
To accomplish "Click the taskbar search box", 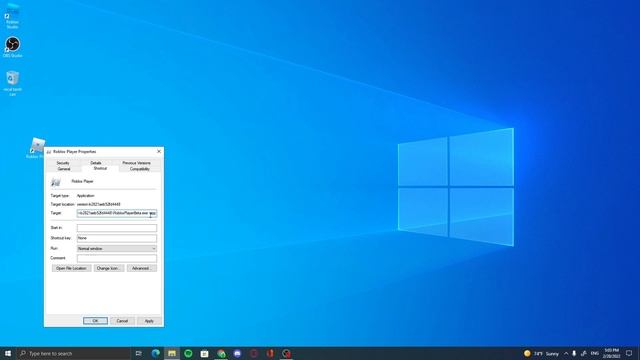I will click(x=73, y=353).
